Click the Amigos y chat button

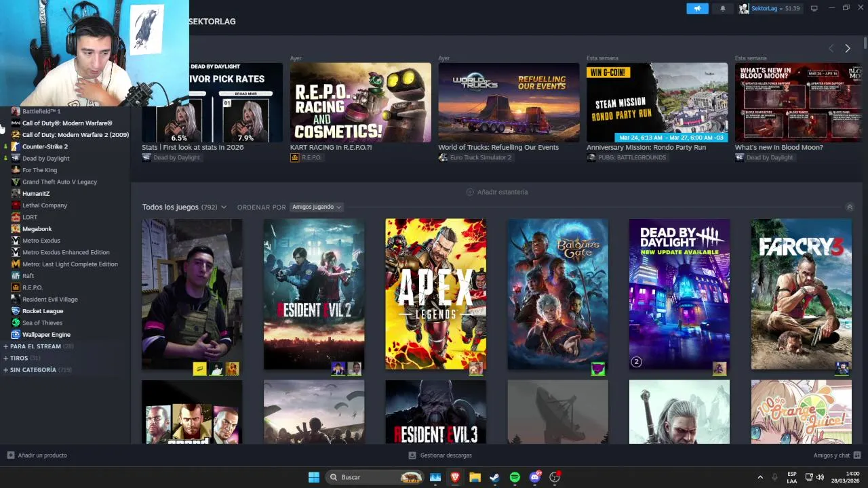pyautogui.click(x=837, y=455)
